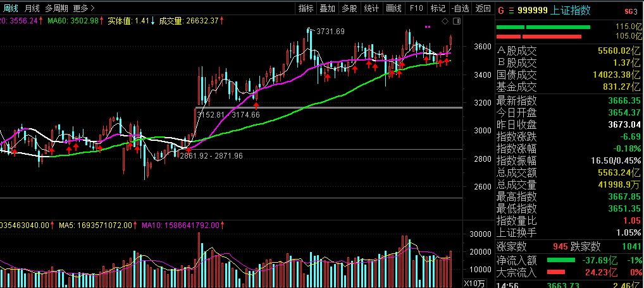
Task: Click the magenta dots marker above the candles
Action: pyautogui.click(x=428, y=27)
